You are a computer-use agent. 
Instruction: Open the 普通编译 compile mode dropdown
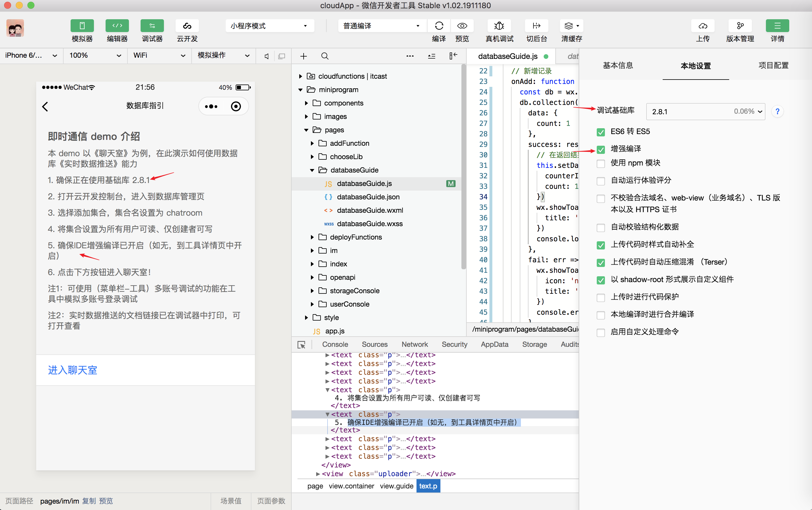382,26
